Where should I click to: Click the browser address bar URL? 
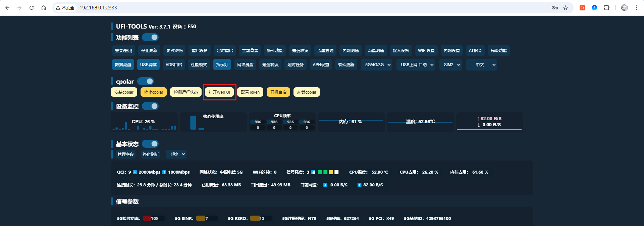tap(98, 8)
